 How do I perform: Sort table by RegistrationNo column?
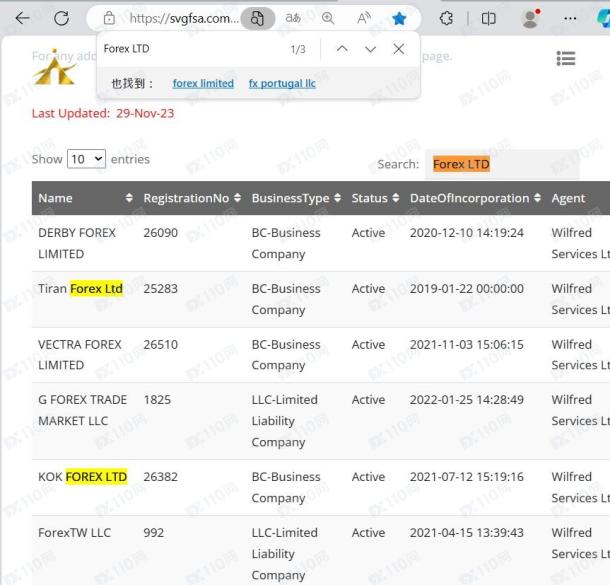pos(192,198)
